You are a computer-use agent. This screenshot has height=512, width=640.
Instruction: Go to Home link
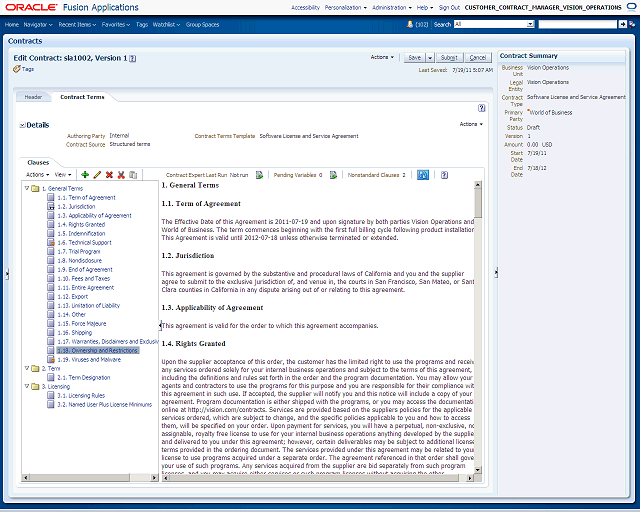(12, 24)
